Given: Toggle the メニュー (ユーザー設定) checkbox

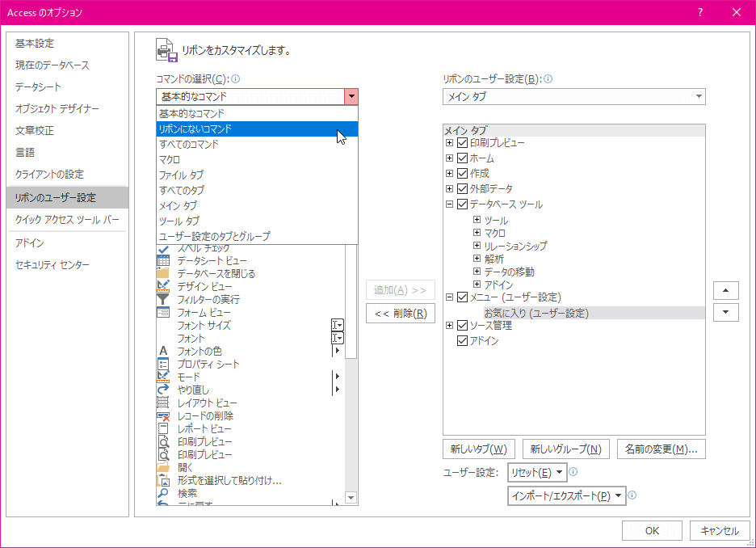Looking at the screenshot, I should [x=462, y=297].
